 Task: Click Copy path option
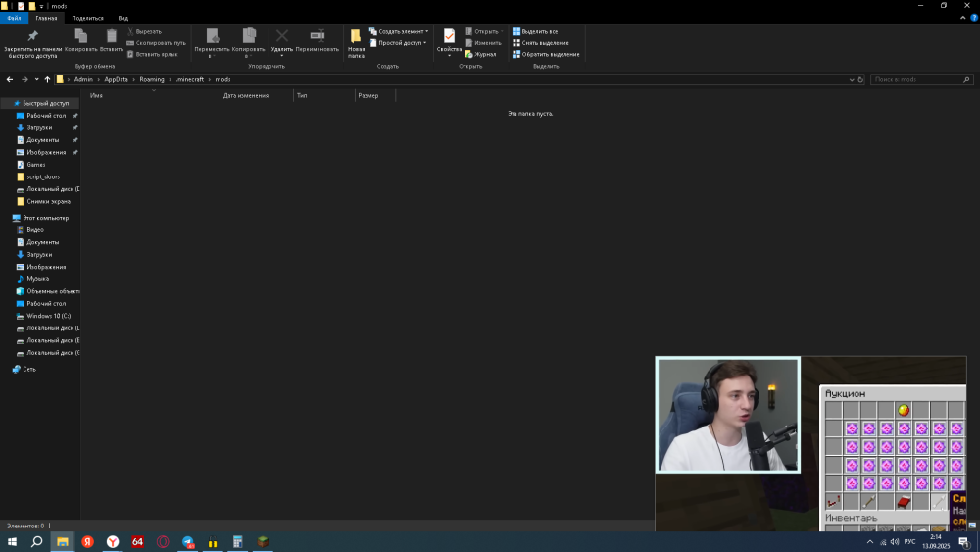156,42
